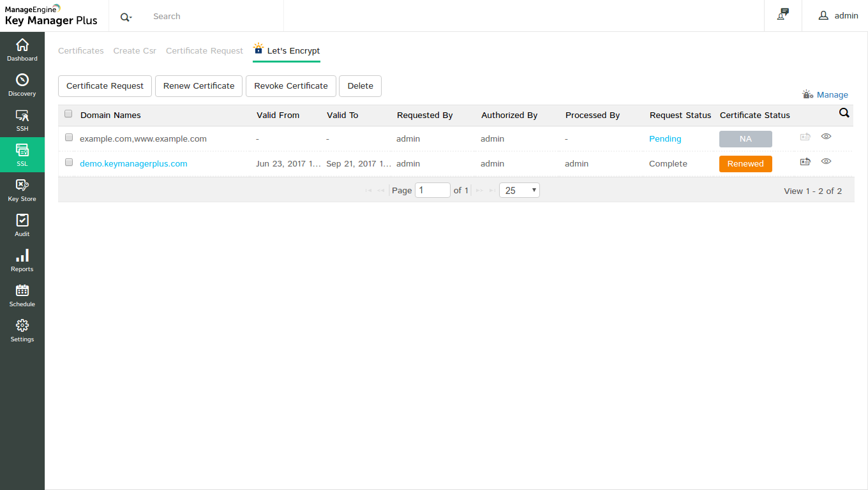
Task: Sort by Domain Names column header
Action: click(110, 115)
